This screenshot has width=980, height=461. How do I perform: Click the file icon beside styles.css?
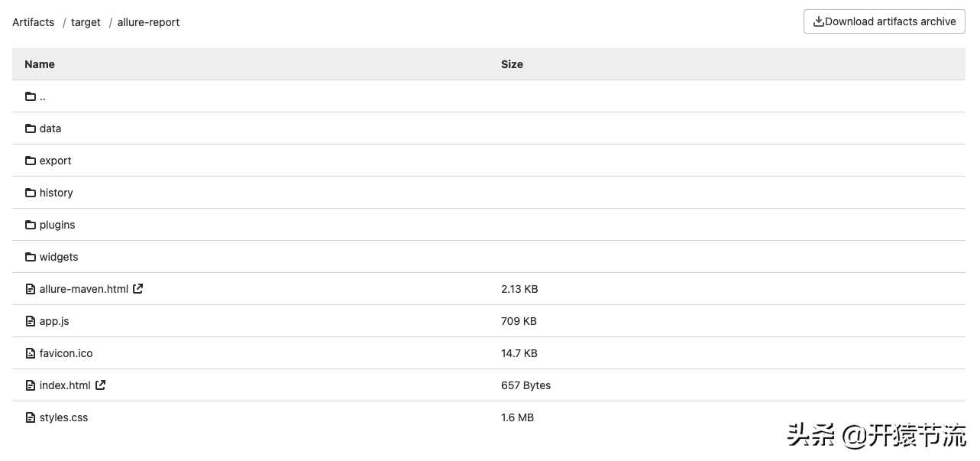pos(31,417)
